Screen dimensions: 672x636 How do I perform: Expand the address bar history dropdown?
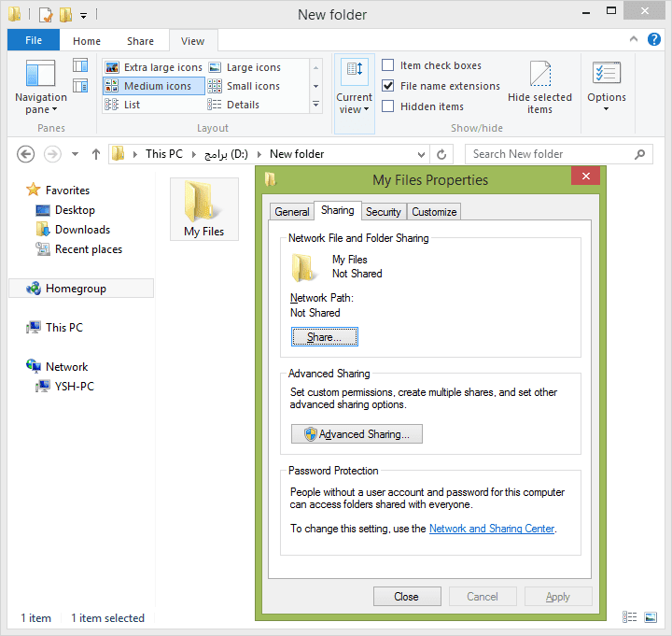point(421,154)
